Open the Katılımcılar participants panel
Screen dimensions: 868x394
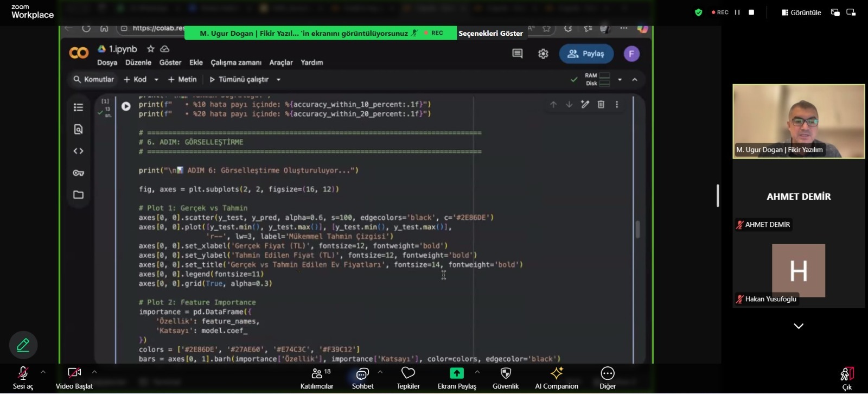click(317, 378)
